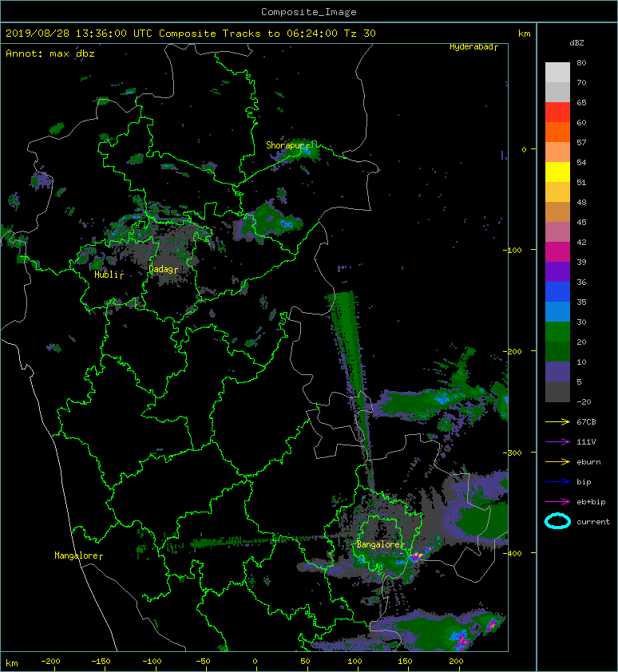Click the 111V legend label
The image size is (618, 672).
tap(586, 442)
